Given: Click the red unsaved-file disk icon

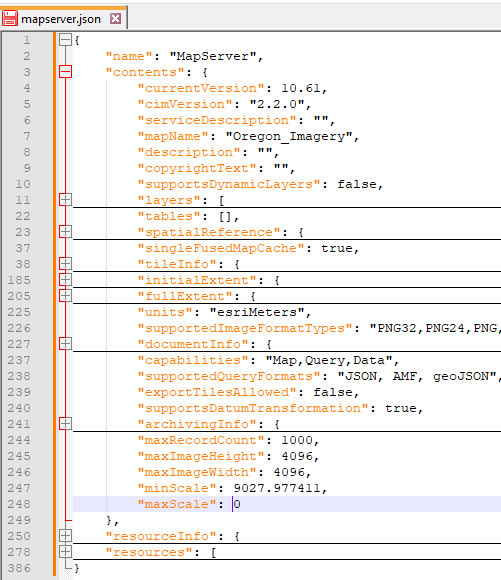Looking at the screenshot, I should (x=10, y=18).
